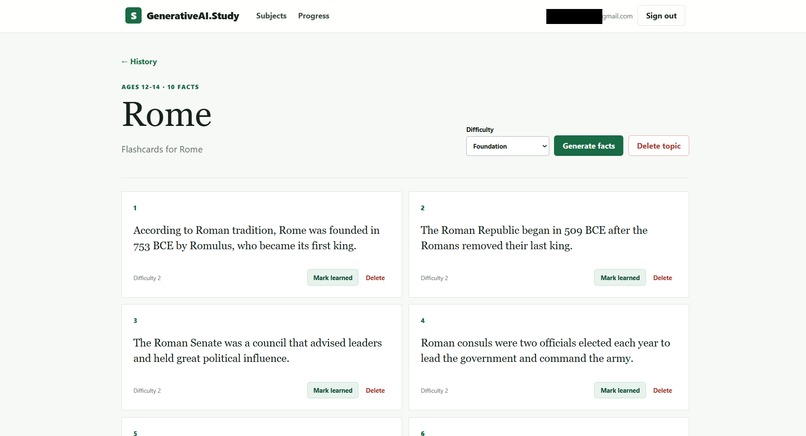Delete fact 1 about Rome's founding
This screenshot has height=436, width=806.
(x=375, y=278)
